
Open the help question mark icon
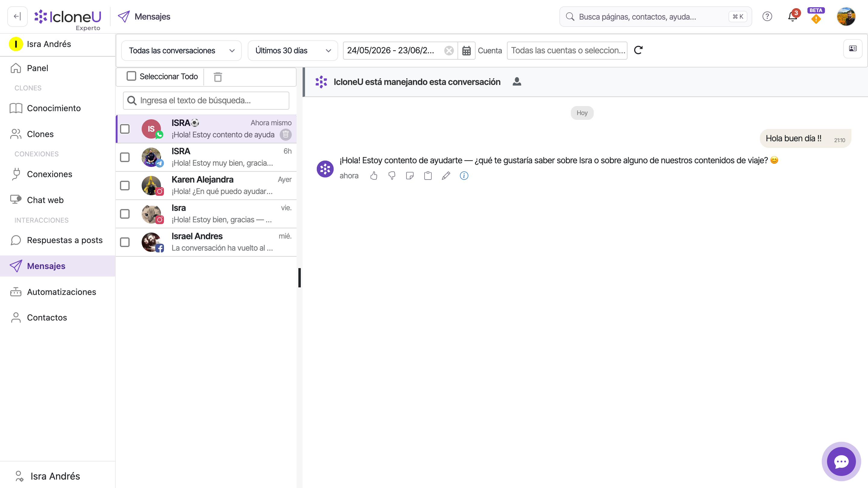(x=767, y=17)
